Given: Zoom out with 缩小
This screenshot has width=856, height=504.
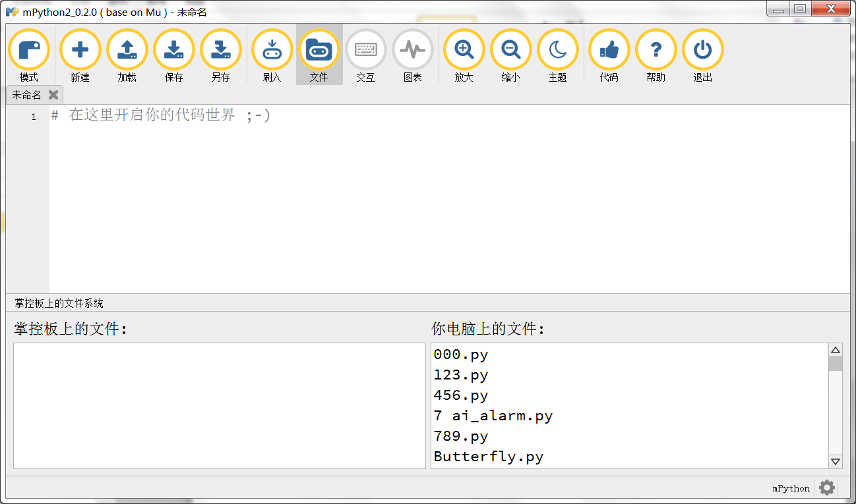Looking at the screenshot, I should [510, 55].
